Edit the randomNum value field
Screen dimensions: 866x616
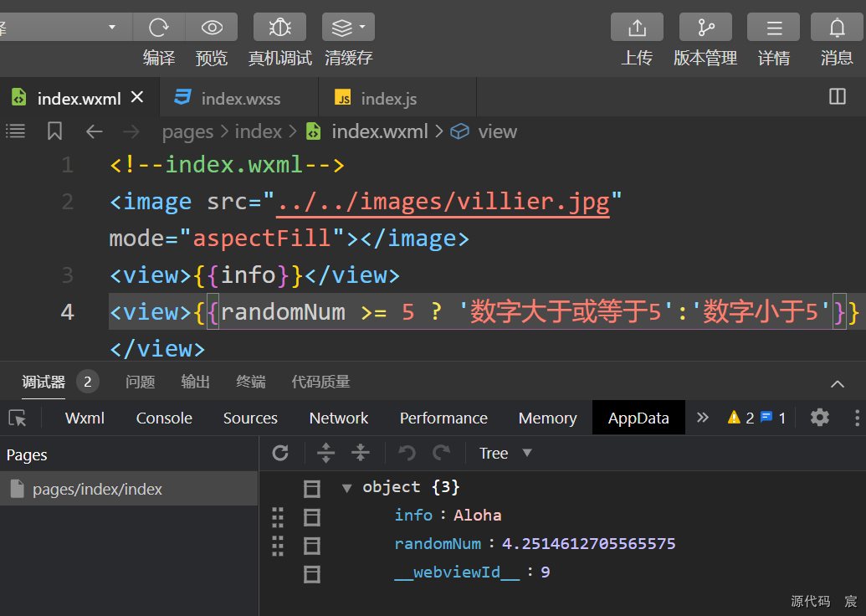588,544
